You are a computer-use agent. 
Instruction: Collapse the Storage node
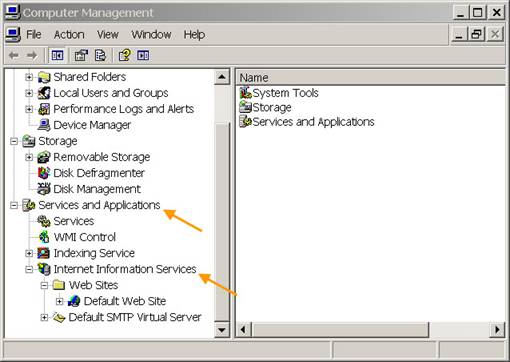pos(14,141)
